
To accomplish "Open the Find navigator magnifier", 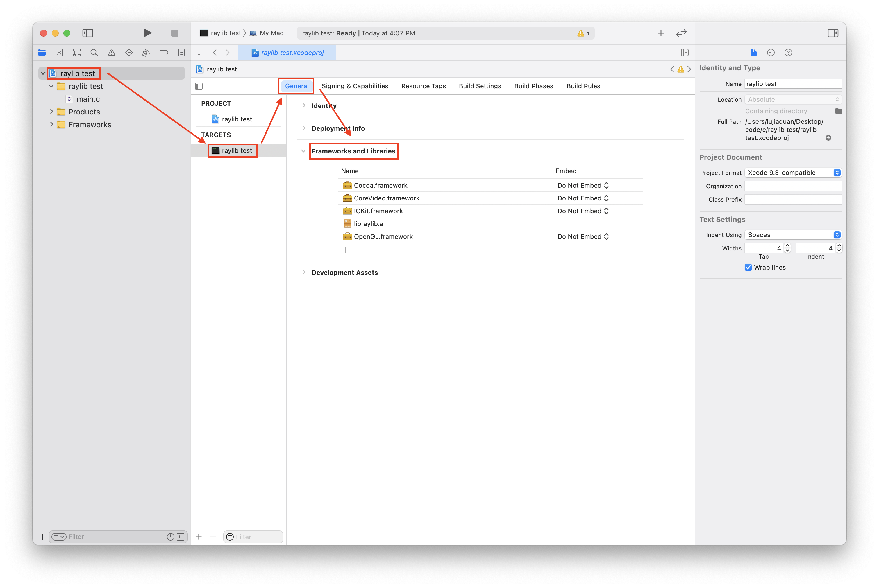I will (x=94, y=53).
